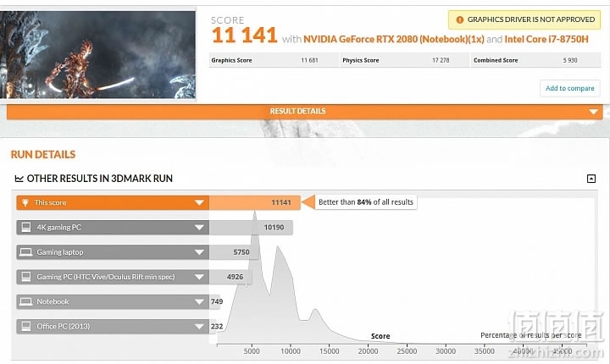This screenshot has height=364, width=610.
Task: Click the Add to compare button
Action: 569,88
